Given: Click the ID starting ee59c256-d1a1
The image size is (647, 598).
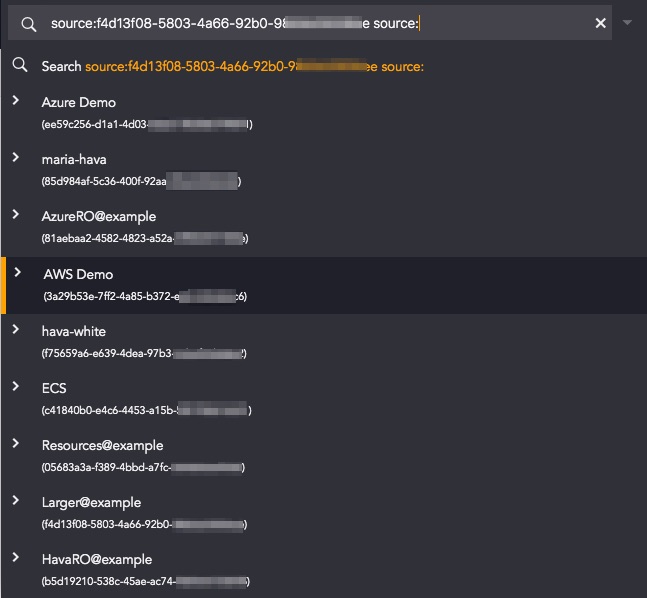Looking at the screenshot, I should [x=147, y=124].
